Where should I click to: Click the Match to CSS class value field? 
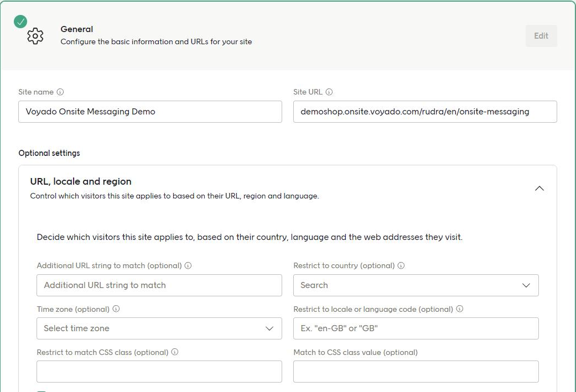(x=416, y=372)
